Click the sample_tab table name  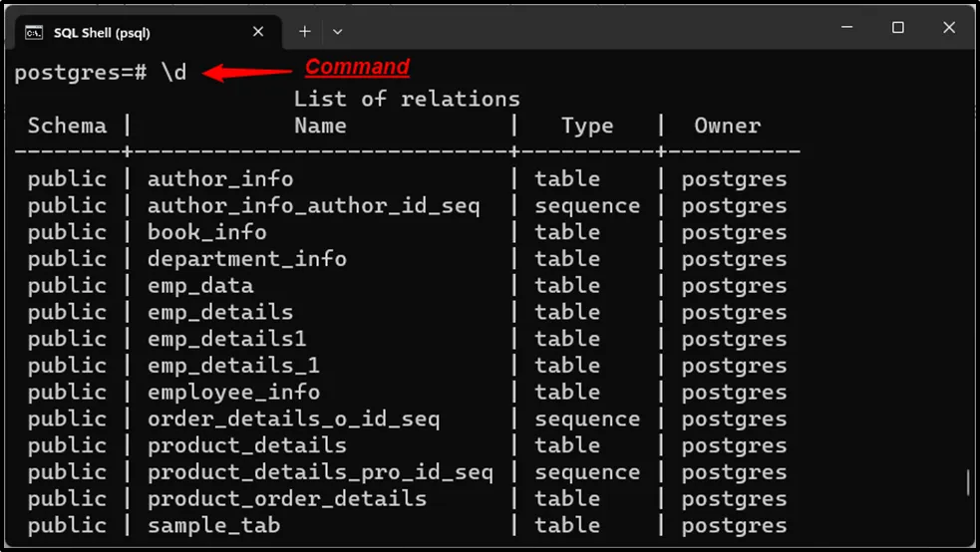click(x=213, y=525)
